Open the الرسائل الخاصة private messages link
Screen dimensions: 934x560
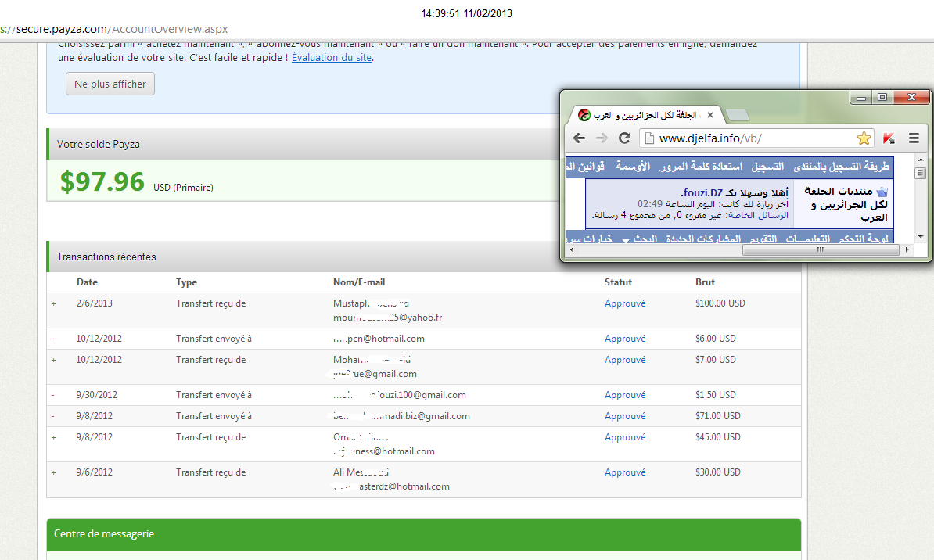tap(758, 216)
